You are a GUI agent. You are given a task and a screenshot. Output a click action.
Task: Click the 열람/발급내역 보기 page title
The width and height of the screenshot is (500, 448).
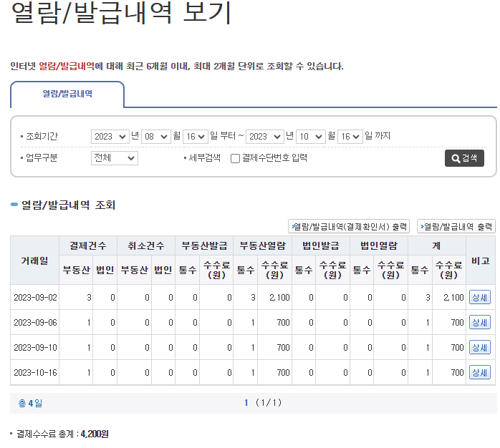pyautogui.click(x=121, y=13)
